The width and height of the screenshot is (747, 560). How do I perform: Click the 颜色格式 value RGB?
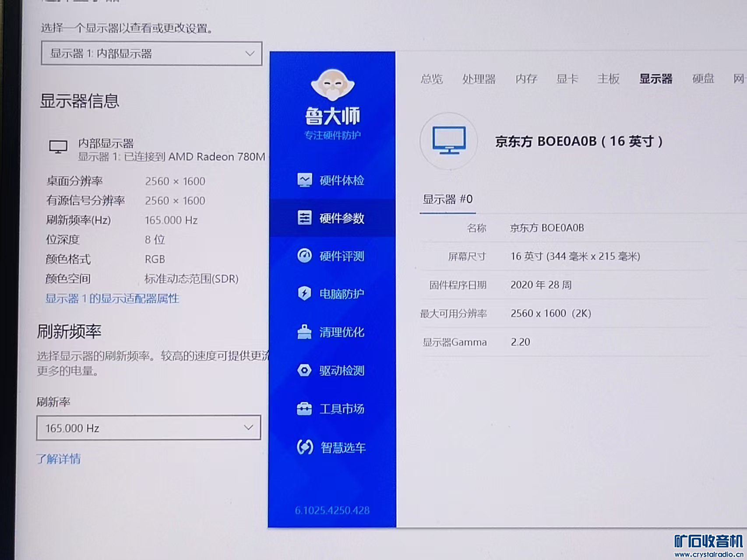click(x=155, y=259)
